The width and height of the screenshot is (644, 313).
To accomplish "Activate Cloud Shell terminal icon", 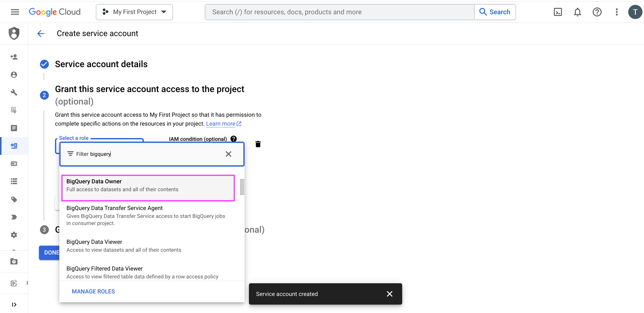I will coord(558,12).
